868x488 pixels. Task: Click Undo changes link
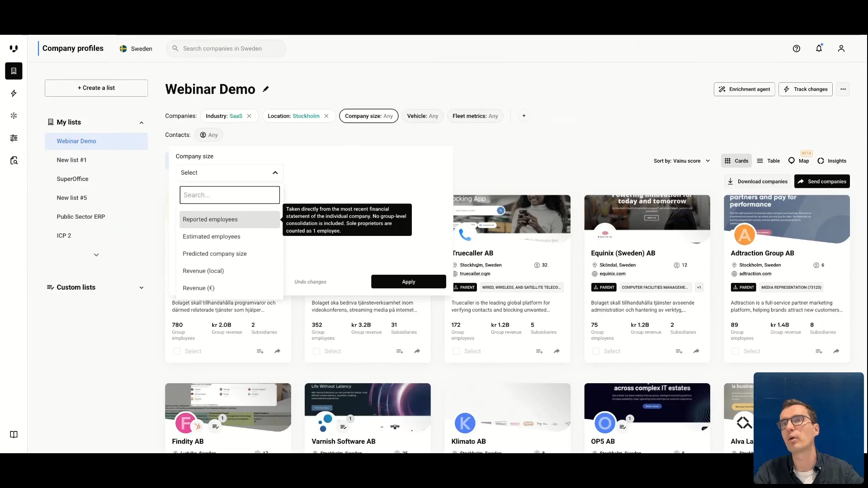(310, 282)
